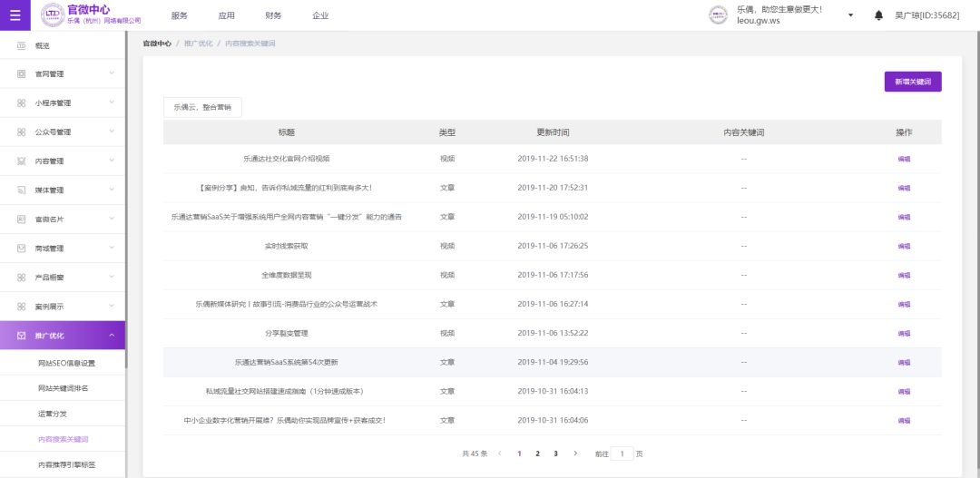Select 网站SEO信息设置 in the sidebar
The height and width of the screenshot is (478, 980).
tap(66, 364)
